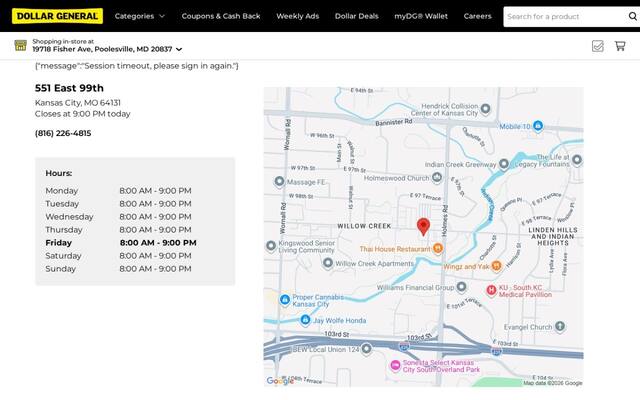Open the shopping cart icon
The width and height of the screenshot is (640, 400).
[x=620, y=46]
